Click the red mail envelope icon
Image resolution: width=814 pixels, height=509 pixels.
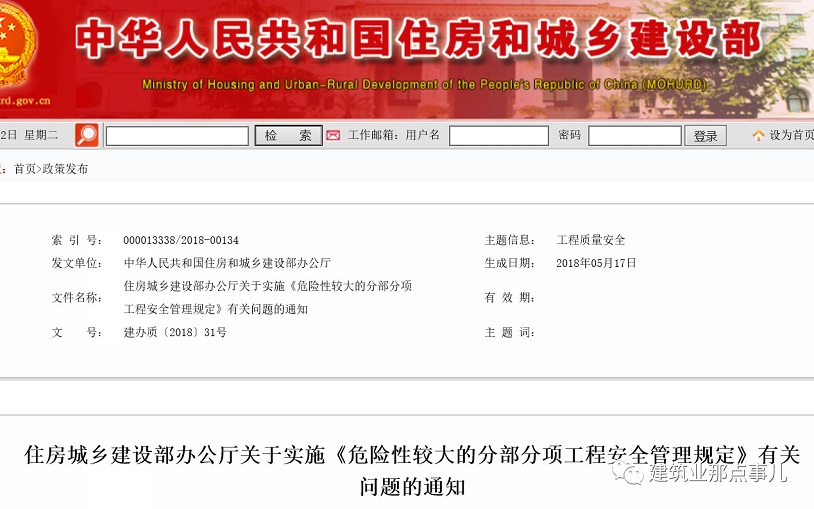(333, 136)
